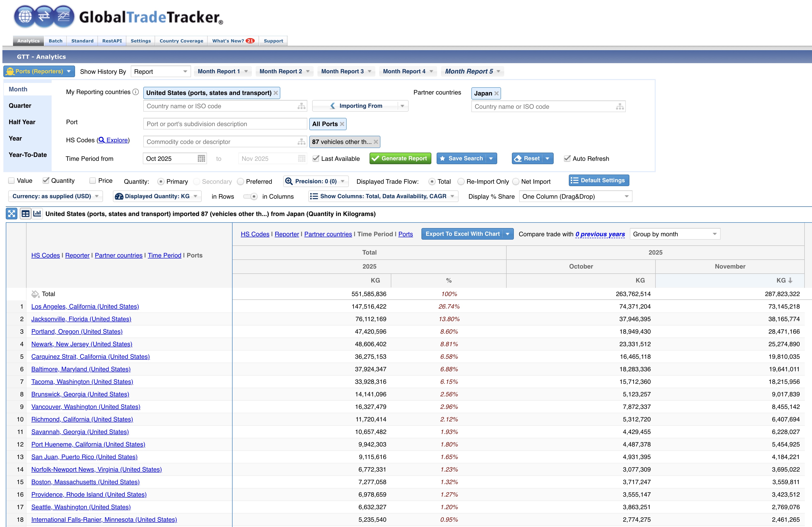The height and width of the screenshot is (527, 812).
Task: Switch to bar chart view icon
Action: coord(37,214)
